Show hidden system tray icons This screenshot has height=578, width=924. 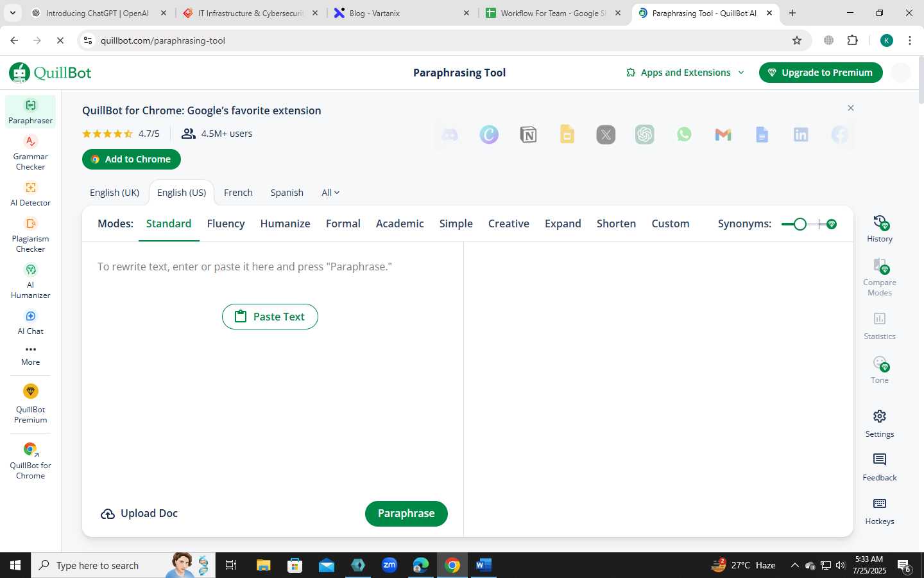point(794,565)
